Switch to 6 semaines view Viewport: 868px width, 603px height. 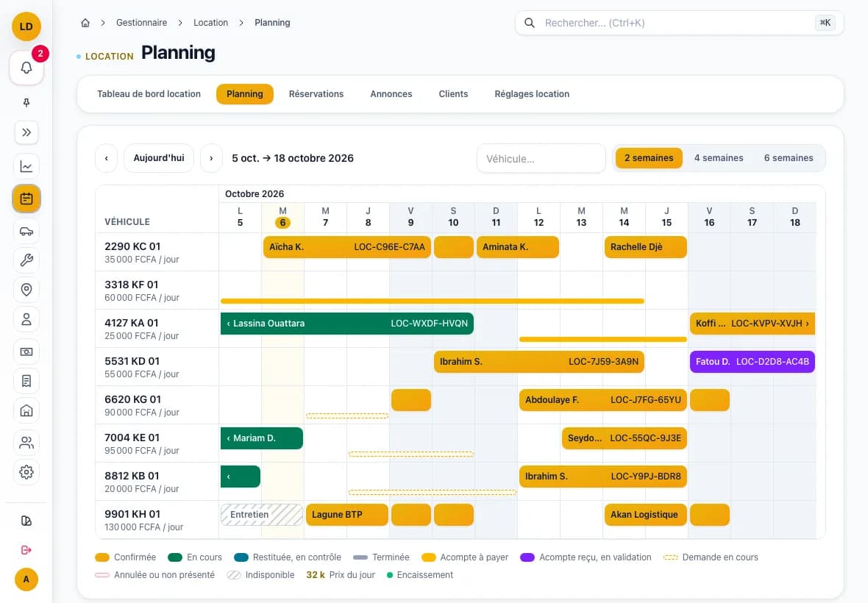click(789, 158)
